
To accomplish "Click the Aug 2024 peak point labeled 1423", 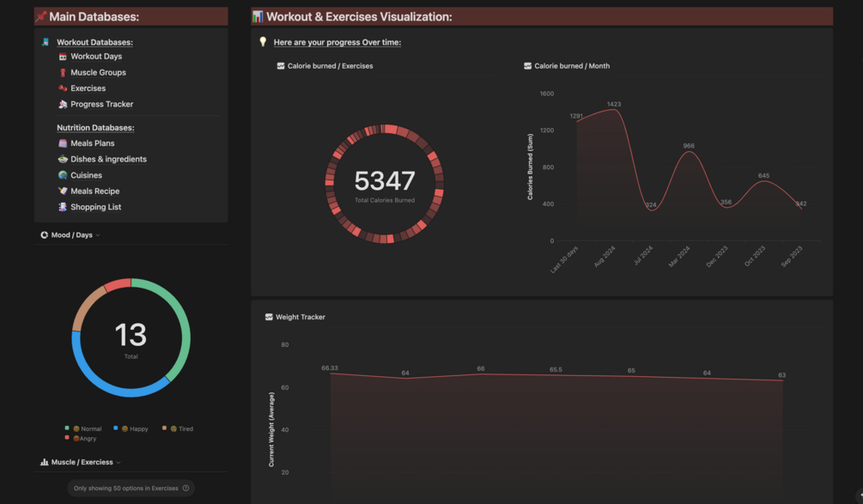I will click(615, 110).
